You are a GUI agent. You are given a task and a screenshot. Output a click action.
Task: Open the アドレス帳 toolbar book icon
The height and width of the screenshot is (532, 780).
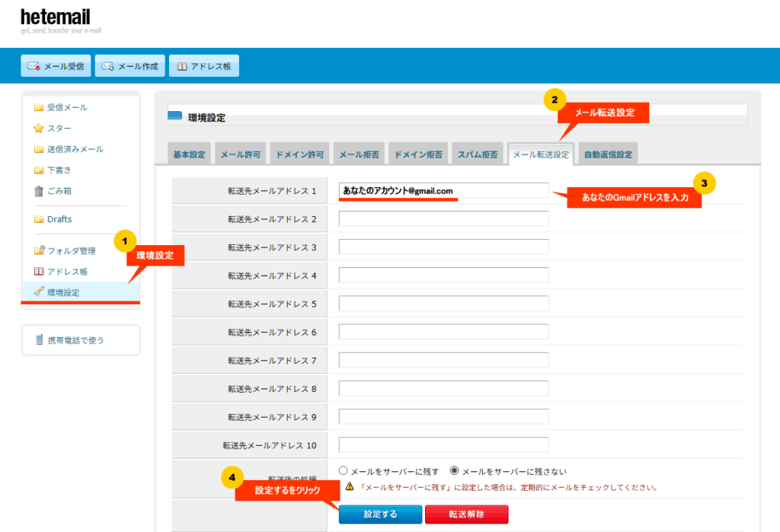[182, 66]
